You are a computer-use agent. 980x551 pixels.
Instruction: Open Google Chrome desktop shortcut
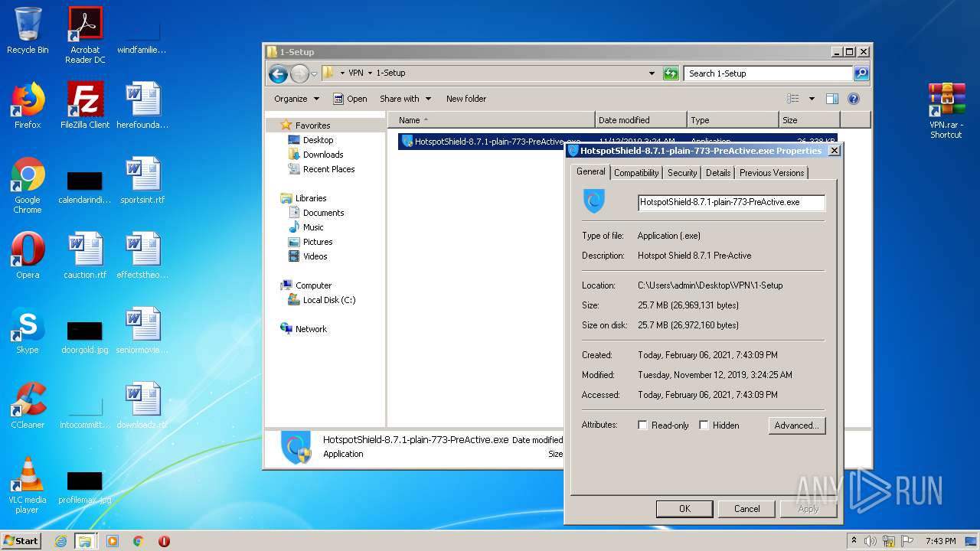coord(28,185)
